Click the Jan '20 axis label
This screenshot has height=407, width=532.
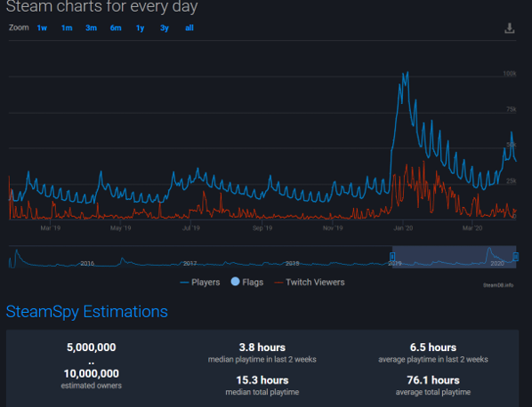click(x=403, y=228)
